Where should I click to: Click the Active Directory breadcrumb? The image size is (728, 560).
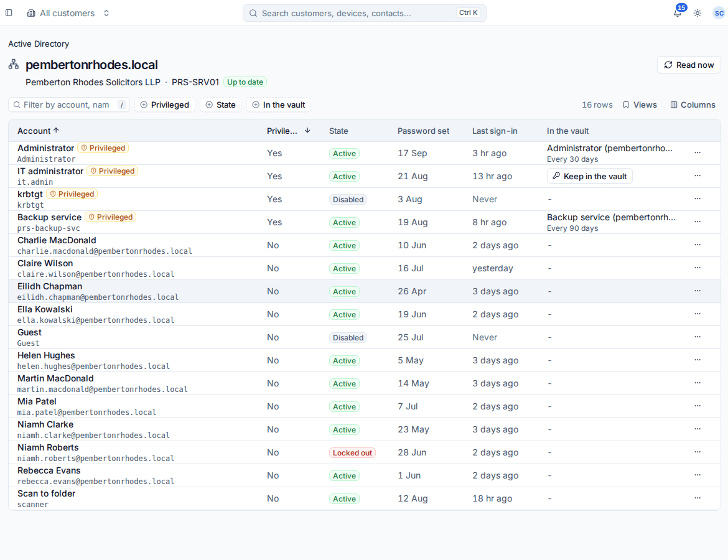39,44
